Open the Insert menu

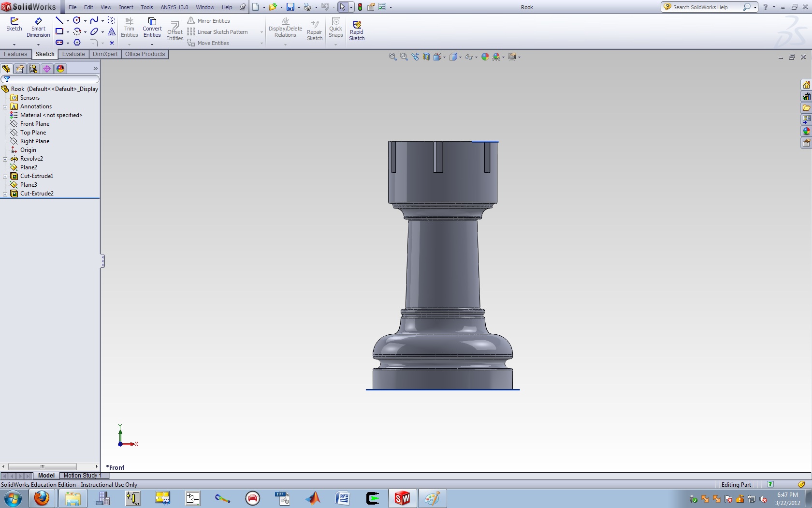coord(126,7)
